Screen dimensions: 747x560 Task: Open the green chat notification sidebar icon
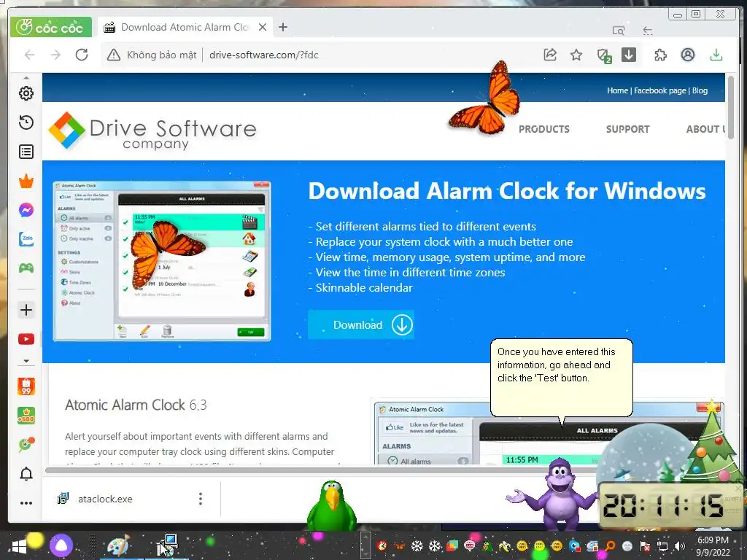[x=26, y=445]
